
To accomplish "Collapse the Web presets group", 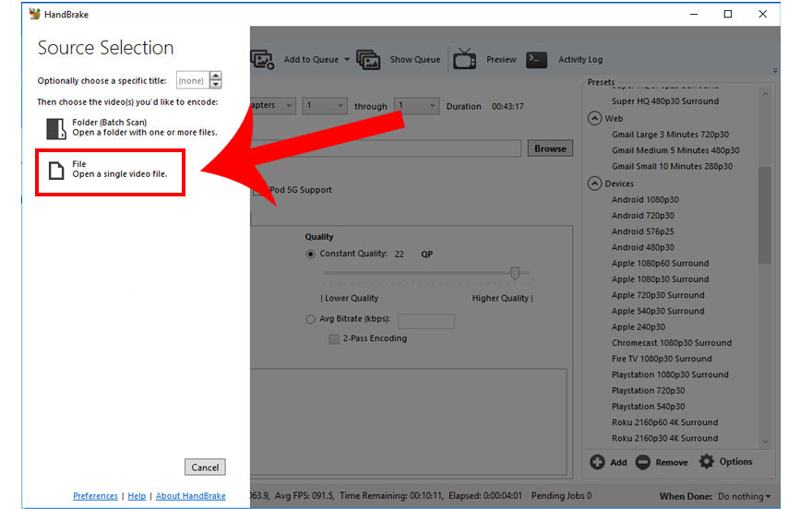I will 594,118.
